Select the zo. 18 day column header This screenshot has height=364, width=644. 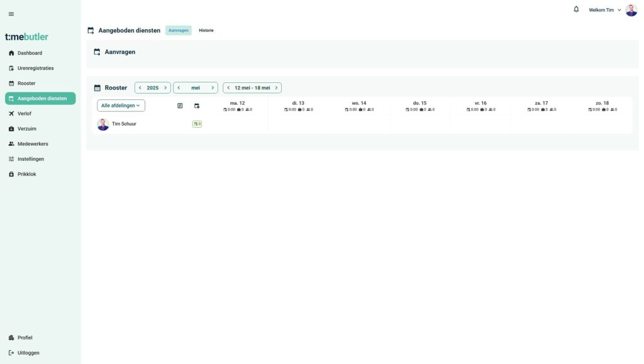[x=602, y=106]
